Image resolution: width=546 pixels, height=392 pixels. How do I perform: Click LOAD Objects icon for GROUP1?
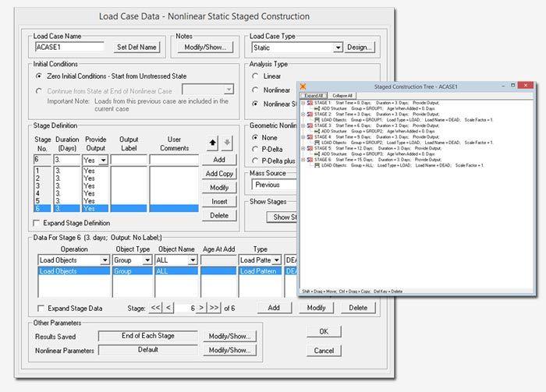(x=317, y=120)
